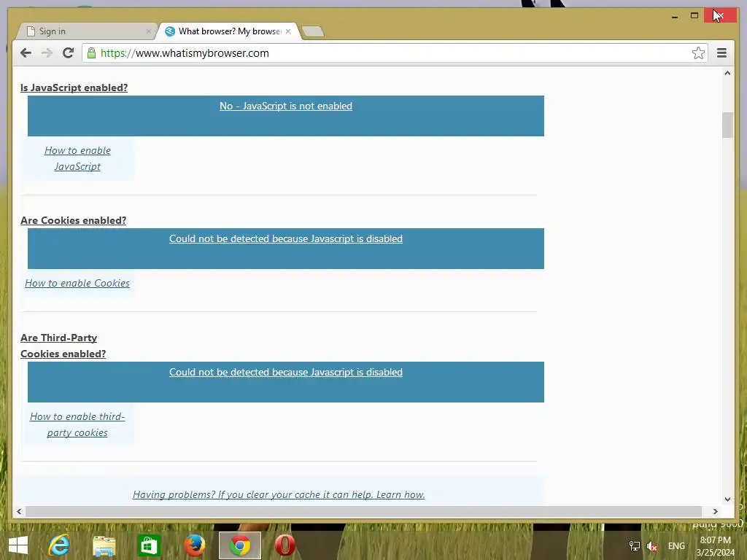Click the horizontal scrollbar left arrow
Image resolution: width=747 pixels, height=560 pixels.
[x=19, y=511]
